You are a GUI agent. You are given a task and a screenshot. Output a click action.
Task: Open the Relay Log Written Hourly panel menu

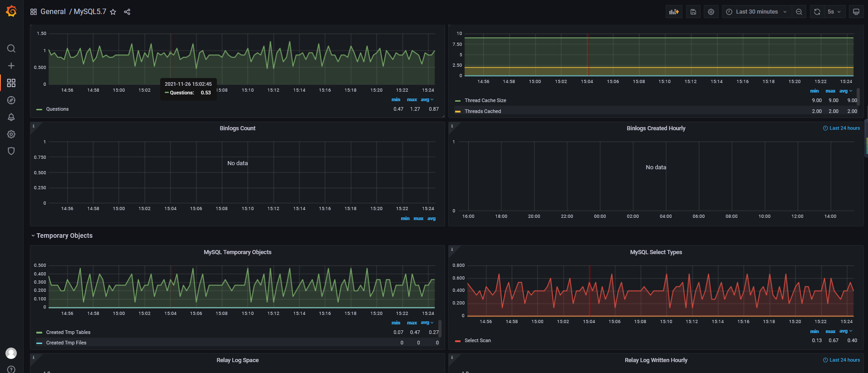click(x=656, y=360)
